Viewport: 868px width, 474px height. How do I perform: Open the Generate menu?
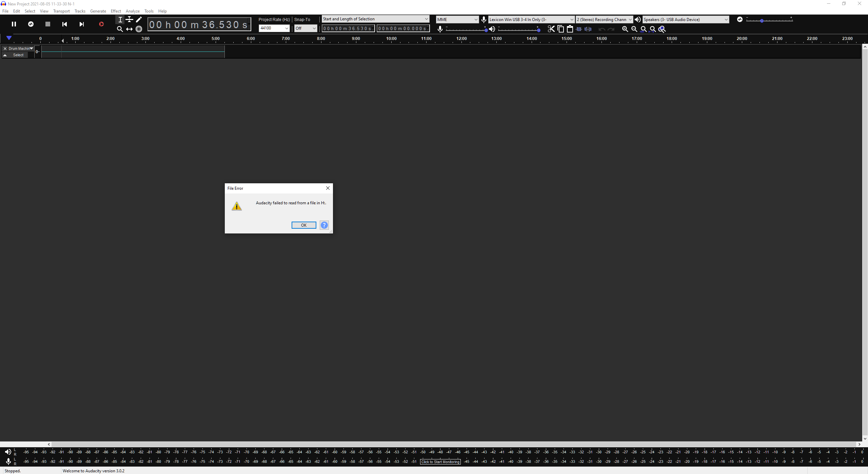(98, 11)
